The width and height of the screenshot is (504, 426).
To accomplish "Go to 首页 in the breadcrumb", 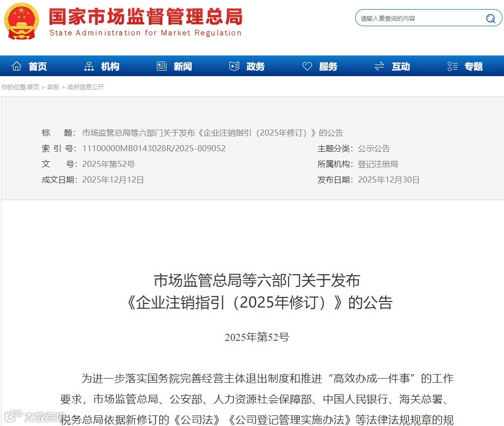I will (x=33, y=87).
